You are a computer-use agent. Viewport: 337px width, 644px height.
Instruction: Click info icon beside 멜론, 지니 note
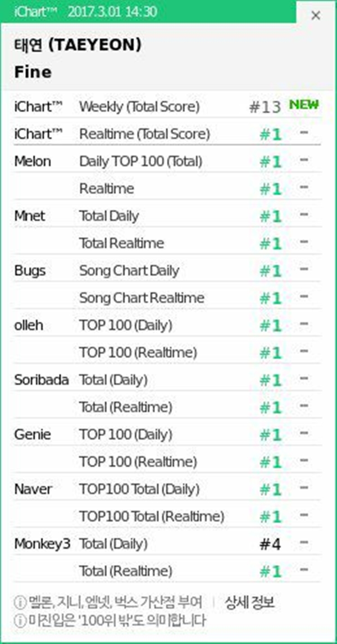[x=20, y=604]
